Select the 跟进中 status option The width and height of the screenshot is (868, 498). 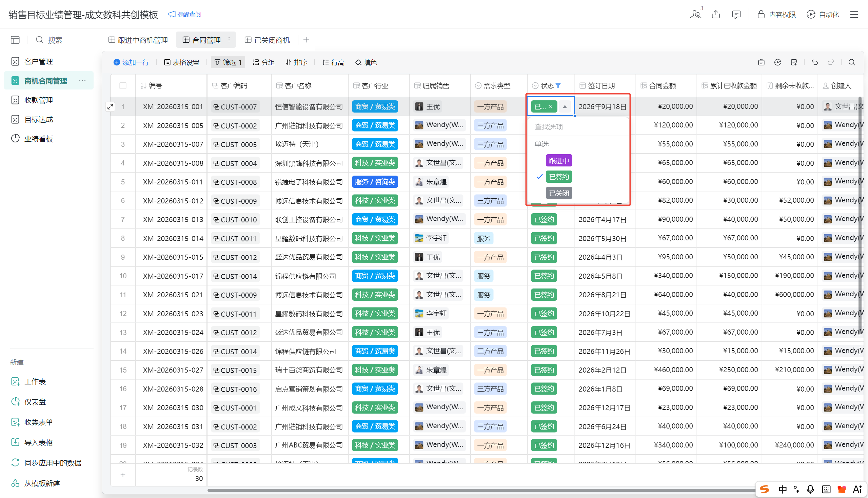(x=559, y=160)
